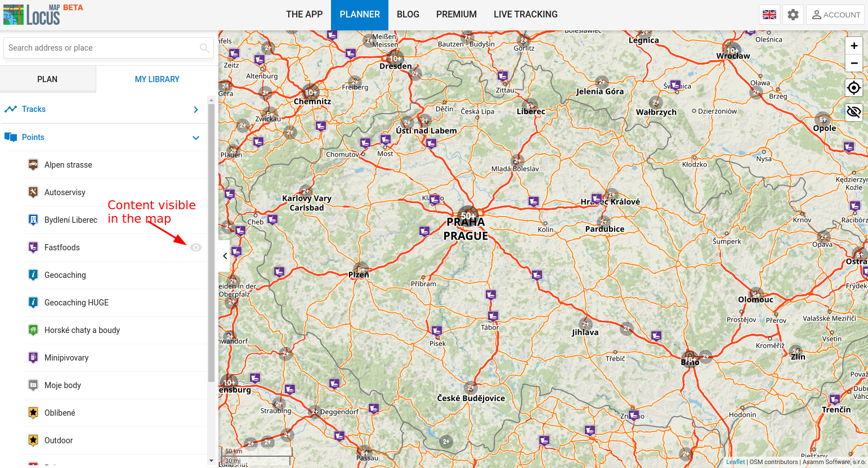Click the search magnifier icon
This screenshot has height=468, width=868.
coord(204,48)
